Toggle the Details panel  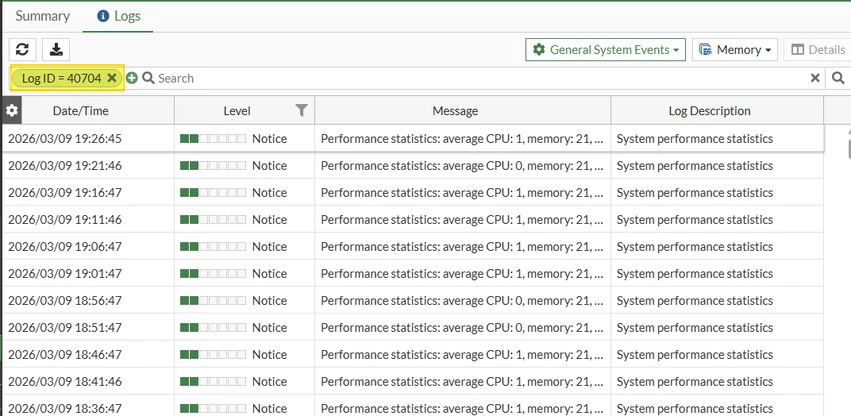817,50
